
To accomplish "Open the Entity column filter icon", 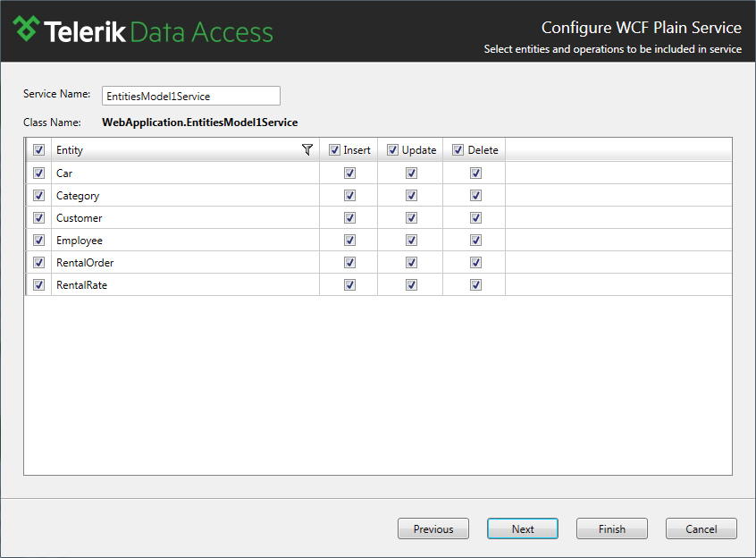I will click(307, 150).
